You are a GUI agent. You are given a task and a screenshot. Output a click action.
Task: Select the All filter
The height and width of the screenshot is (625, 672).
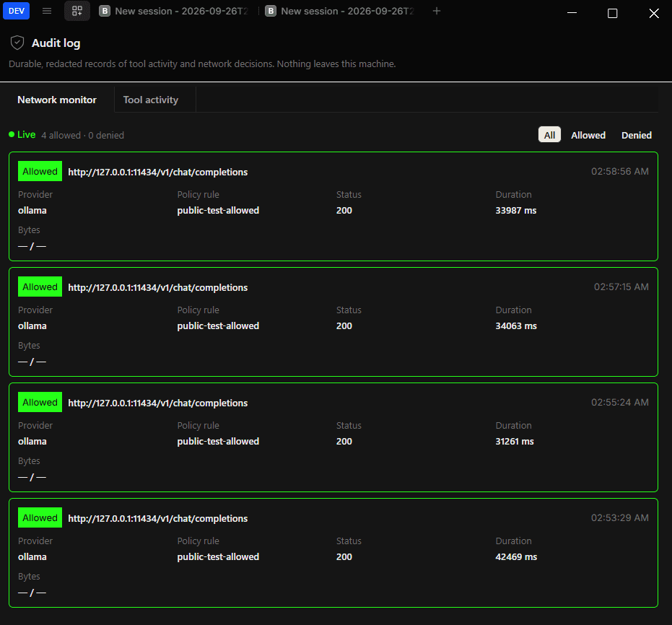point(549,135)
